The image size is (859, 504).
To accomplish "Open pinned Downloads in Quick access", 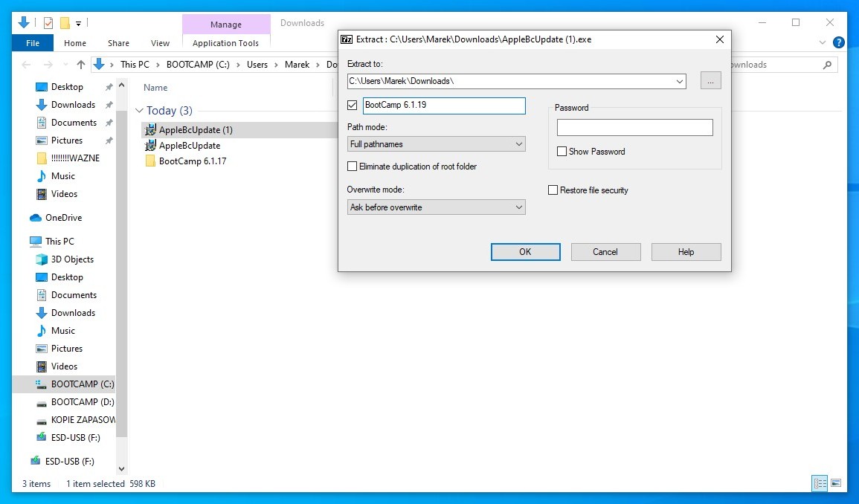I will 65,105.
